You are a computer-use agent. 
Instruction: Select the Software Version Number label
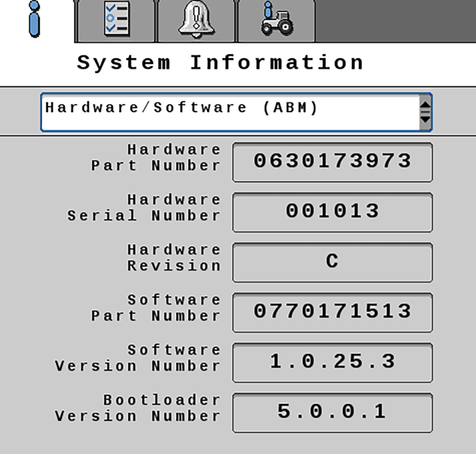click(138, 358)
